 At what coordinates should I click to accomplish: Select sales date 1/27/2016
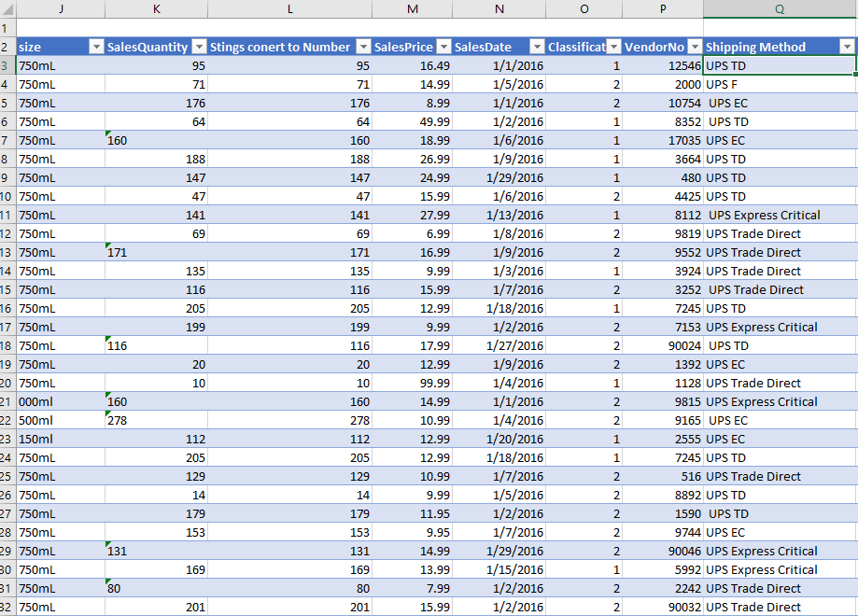tap(499, 345)
